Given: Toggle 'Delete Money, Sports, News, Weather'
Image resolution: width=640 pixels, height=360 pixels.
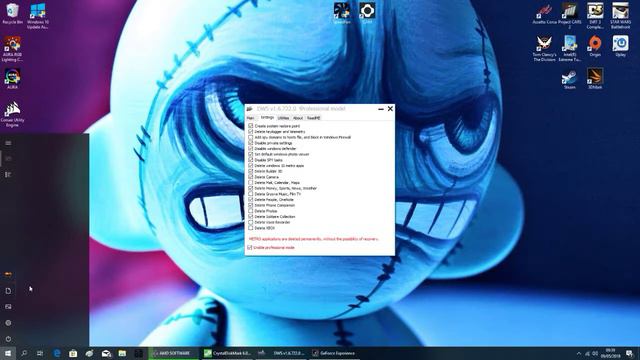Looking at the screenshot, I should pos(251,189).
